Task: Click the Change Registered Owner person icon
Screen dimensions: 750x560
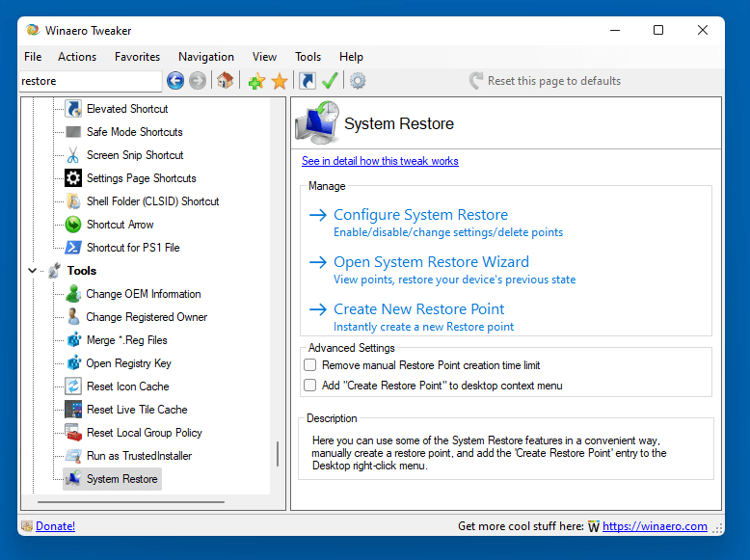Action: pos(73,316)
